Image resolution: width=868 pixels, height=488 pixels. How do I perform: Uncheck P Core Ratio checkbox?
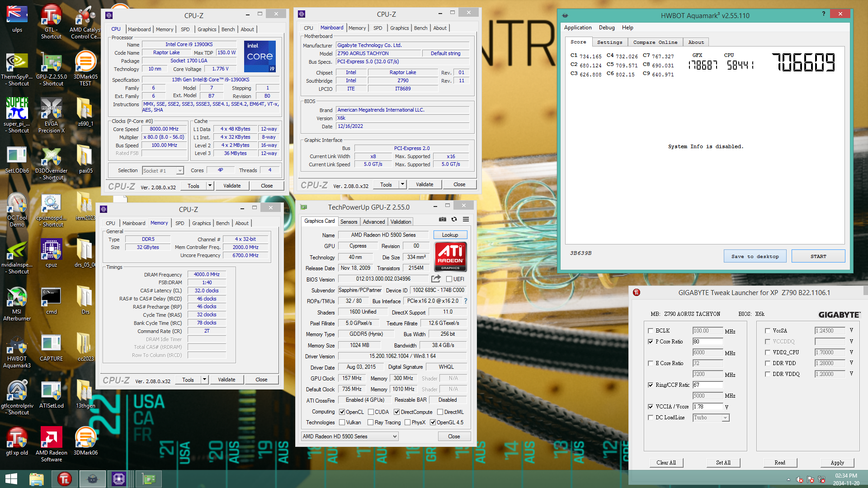point(651,342)
